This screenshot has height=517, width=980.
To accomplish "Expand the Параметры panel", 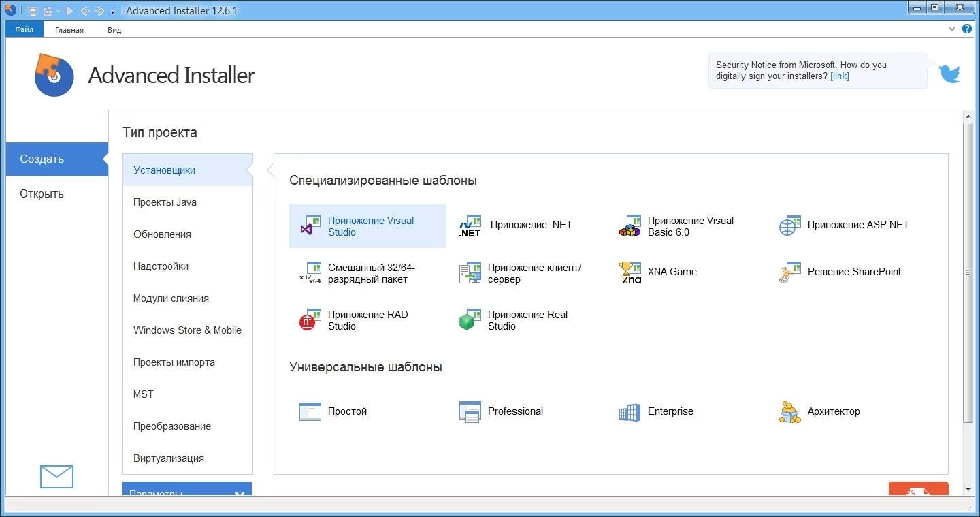I will (x=187, y=489).
